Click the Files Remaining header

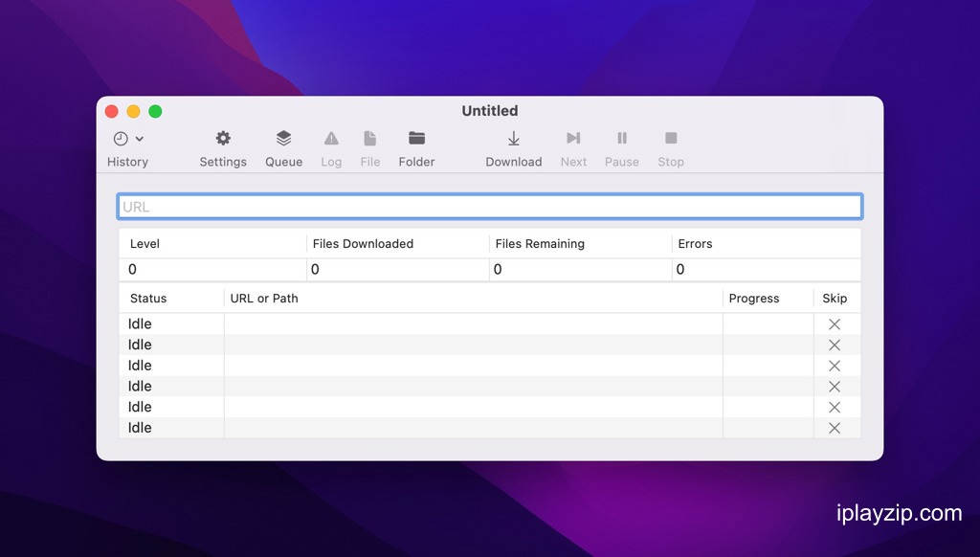coord(540,244)
